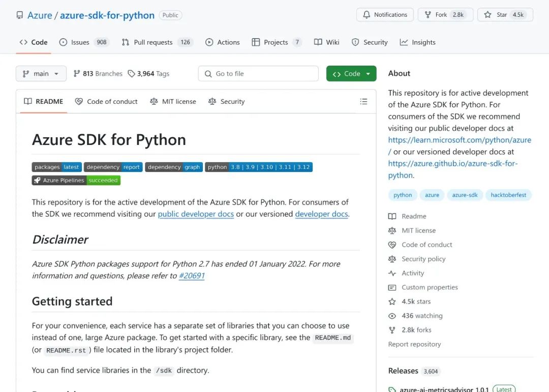
Task: Click the Notifications bell button
Action: 385,15
